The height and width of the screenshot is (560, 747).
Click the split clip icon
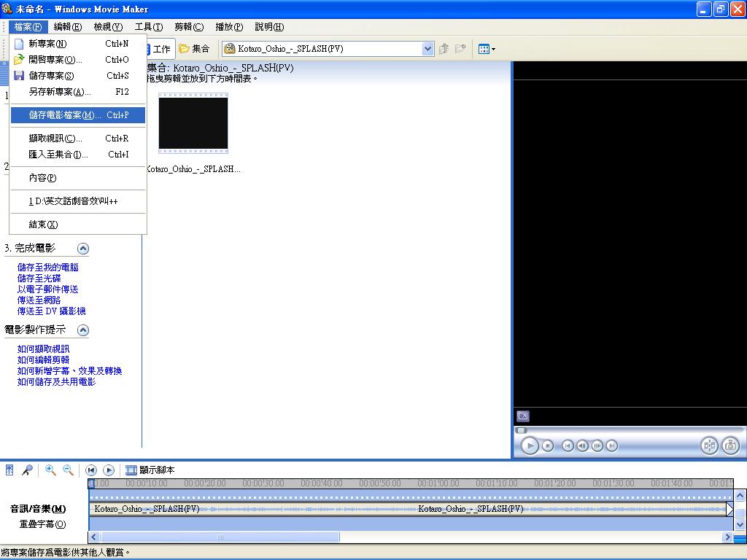click(709, 446)
